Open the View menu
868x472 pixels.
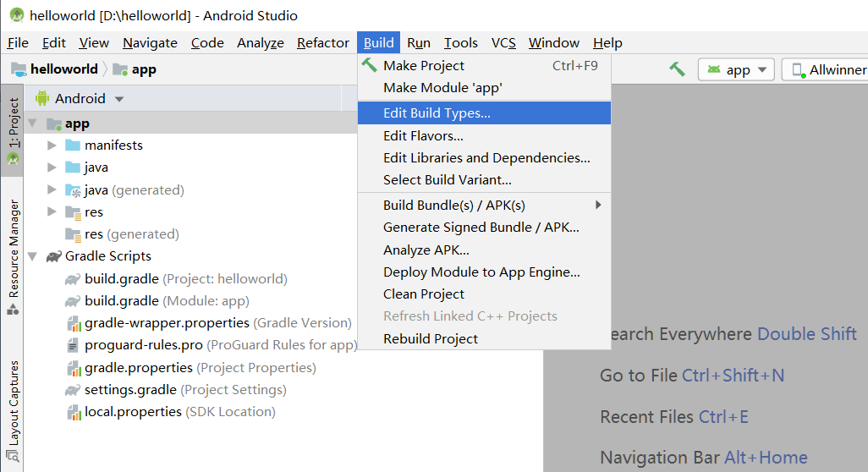[94, 42]
